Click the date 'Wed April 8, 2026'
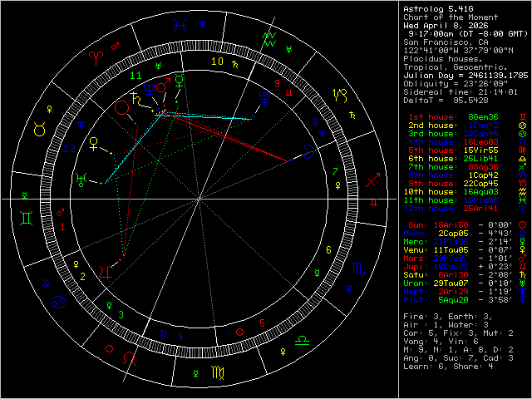The height and width of the screenshot is (399, 532). pyautogui.click(x=446, y=26)
